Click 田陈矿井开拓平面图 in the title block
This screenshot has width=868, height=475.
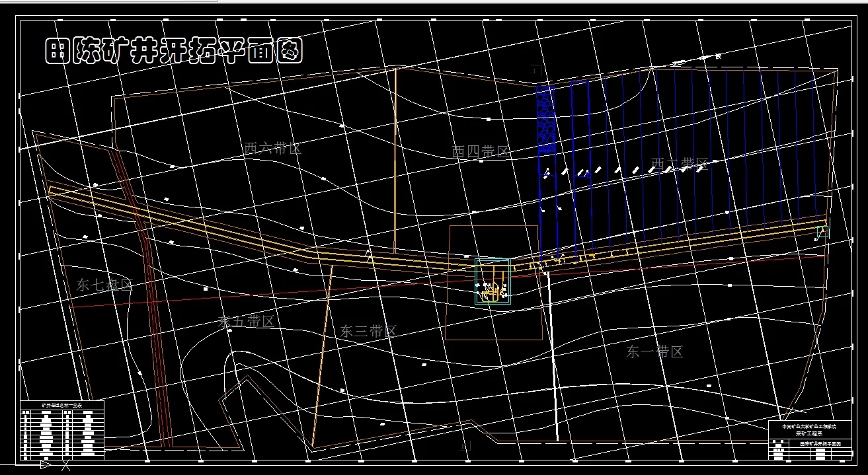point(820,445)
